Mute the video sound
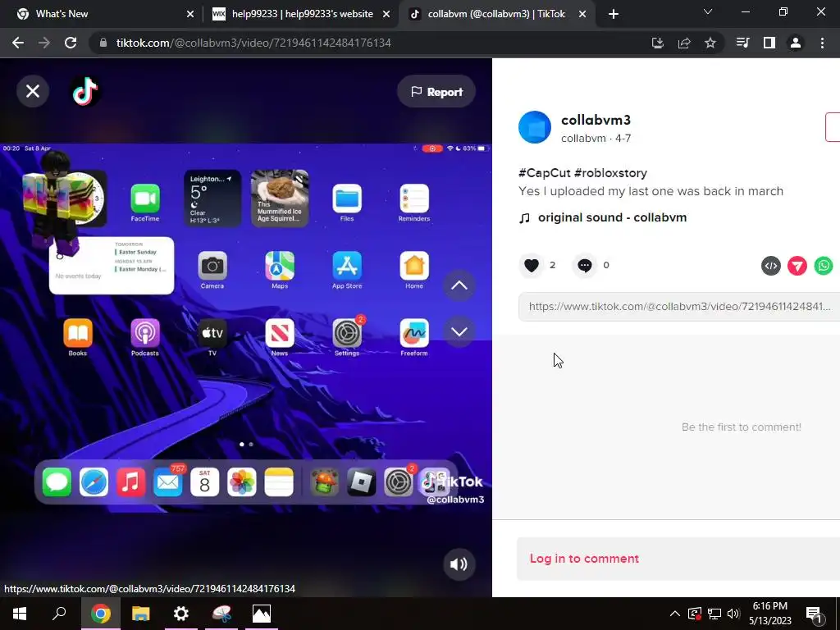The image size is (840, 630). pos(459,564)
